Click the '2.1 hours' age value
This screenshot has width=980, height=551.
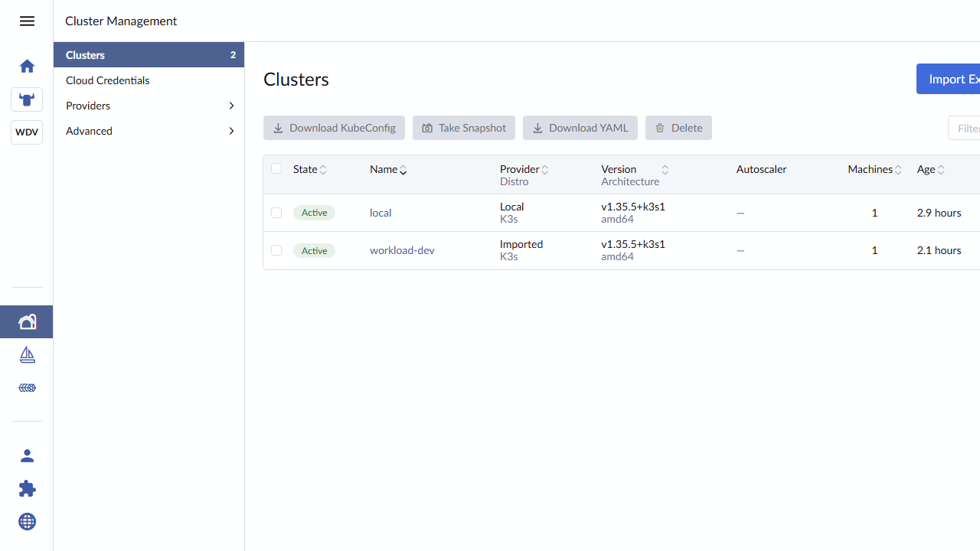click(939, 250)
